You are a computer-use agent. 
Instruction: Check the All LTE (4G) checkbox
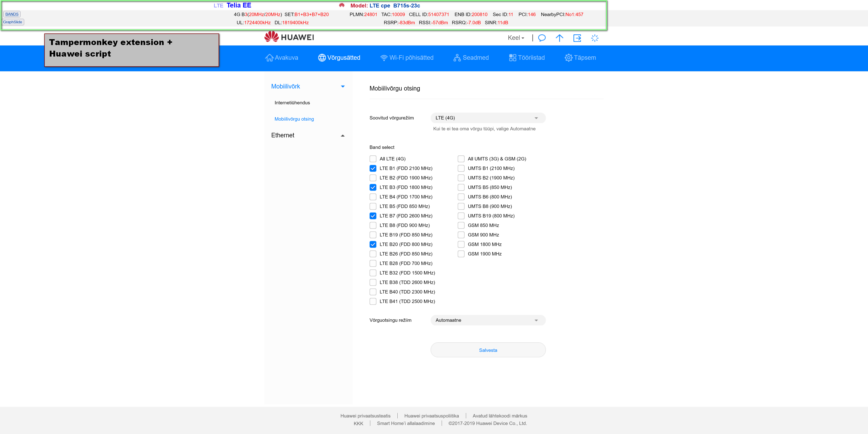point(373,159)
